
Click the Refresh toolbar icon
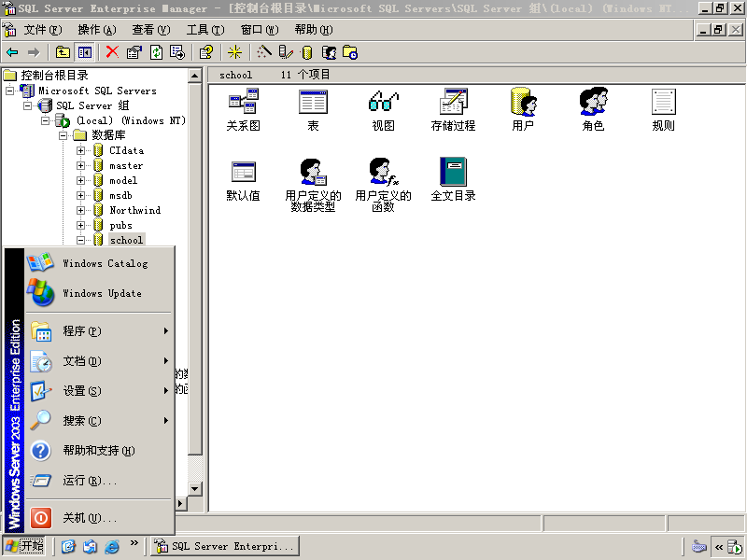(x=156, y=52)
